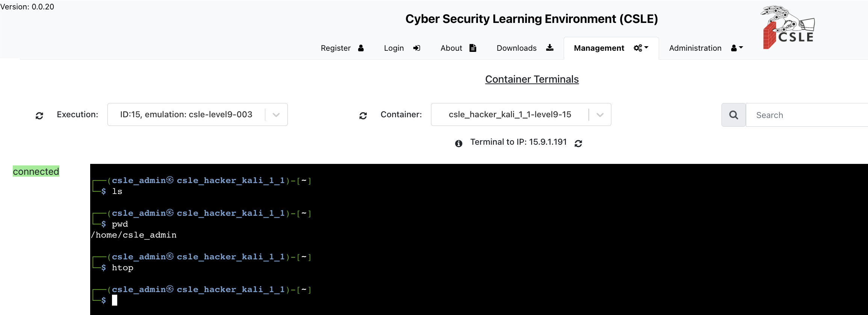Expand the Container dropdown chevron
Image resolution: width=868 pixels, height=315 pixels.
tap(600, 115)
